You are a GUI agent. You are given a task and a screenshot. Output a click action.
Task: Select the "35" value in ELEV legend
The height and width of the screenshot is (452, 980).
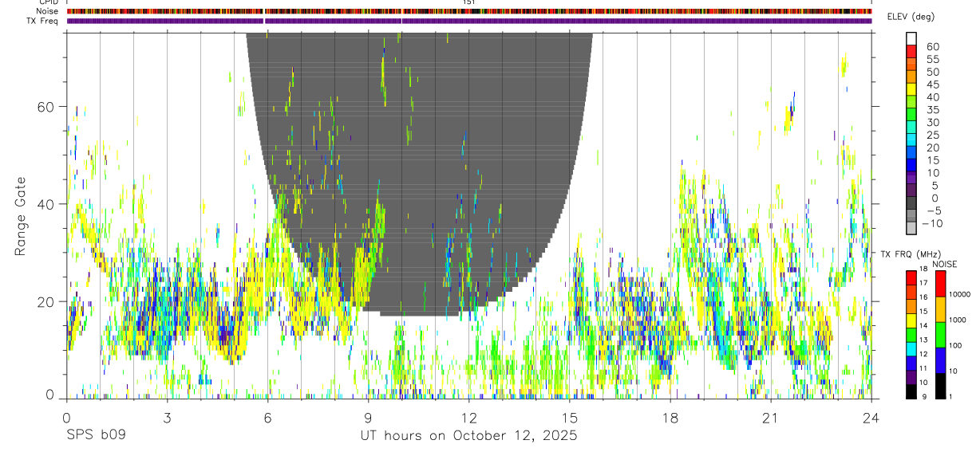point(933,110)
